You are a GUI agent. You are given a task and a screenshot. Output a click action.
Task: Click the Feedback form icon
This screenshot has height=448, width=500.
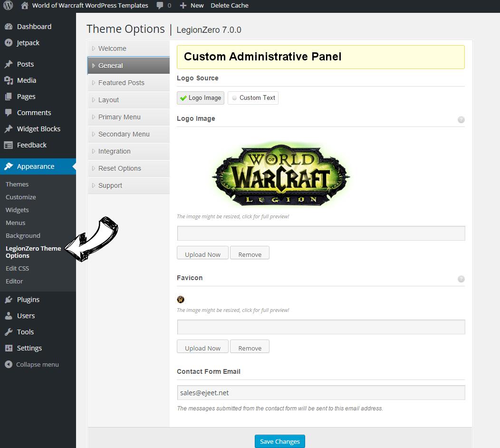coord(9,145)
